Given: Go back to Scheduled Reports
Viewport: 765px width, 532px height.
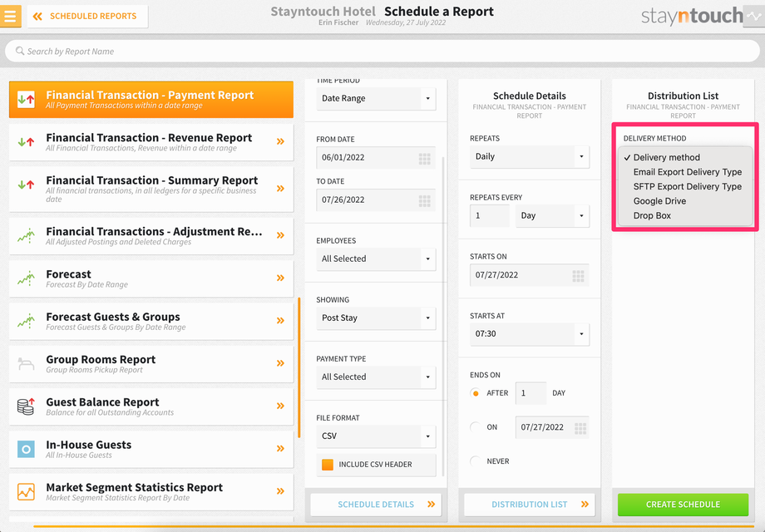Looking at the screenshot, I should (x=88, y=16).
